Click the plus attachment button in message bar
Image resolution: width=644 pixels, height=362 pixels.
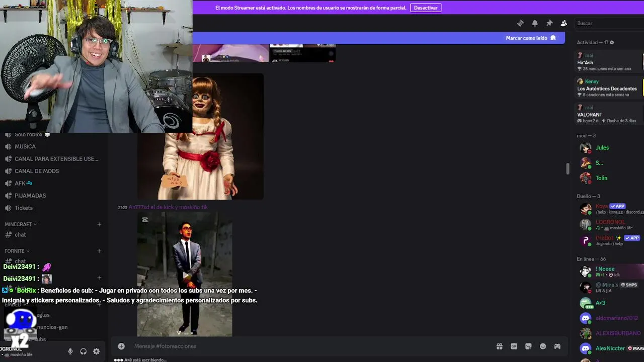[121, 346]
